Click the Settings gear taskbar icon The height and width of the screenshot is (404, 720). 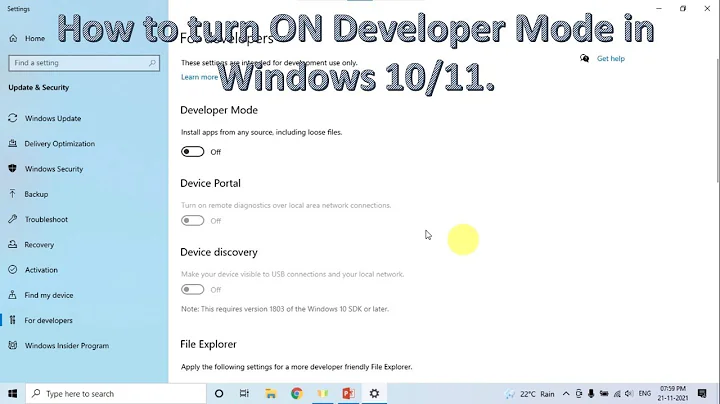374,394
